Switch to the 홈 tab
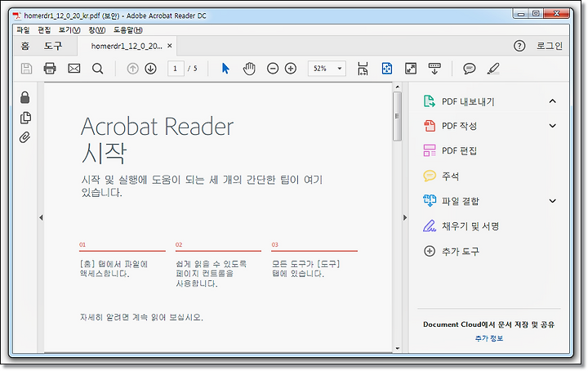Screen dimensions: 588x371 pyautogui.click(x=25, y=46)
